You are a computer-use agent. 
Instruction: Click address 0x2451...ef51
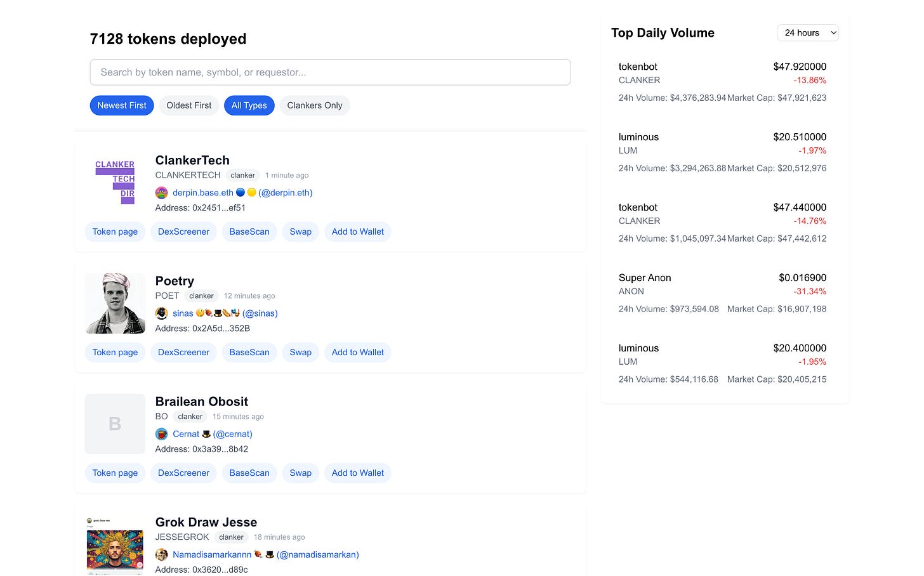(219, 208)
